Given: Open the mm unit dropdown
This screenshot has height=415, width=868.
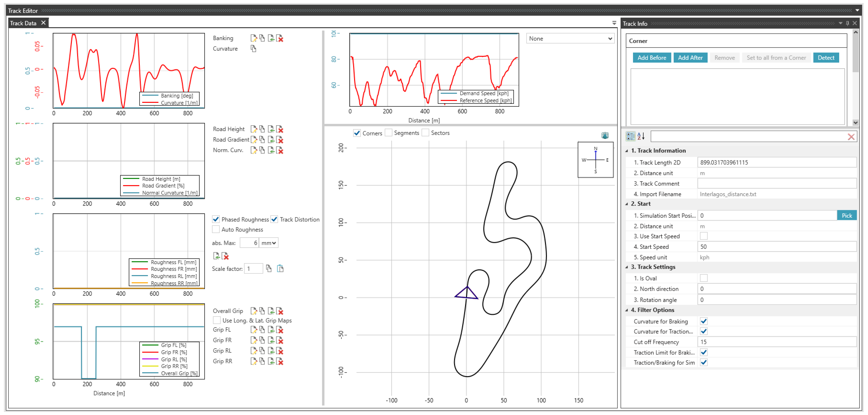Looking at the screenshot, I should point(268,243).
